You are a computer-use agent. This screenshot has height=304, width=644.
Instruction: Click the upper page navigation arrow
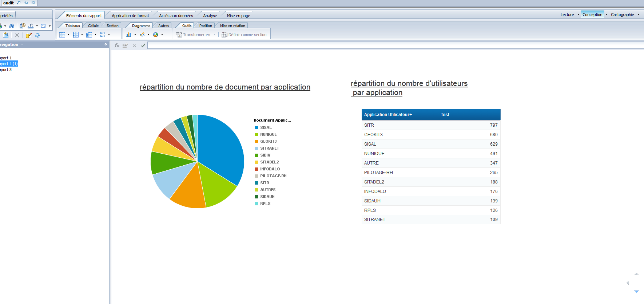(636, 274)
